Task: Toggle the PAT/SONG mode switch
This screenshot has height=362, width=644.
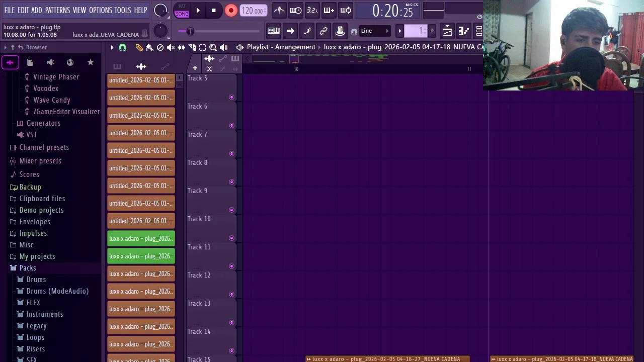Action: click(x=182, y=11)
